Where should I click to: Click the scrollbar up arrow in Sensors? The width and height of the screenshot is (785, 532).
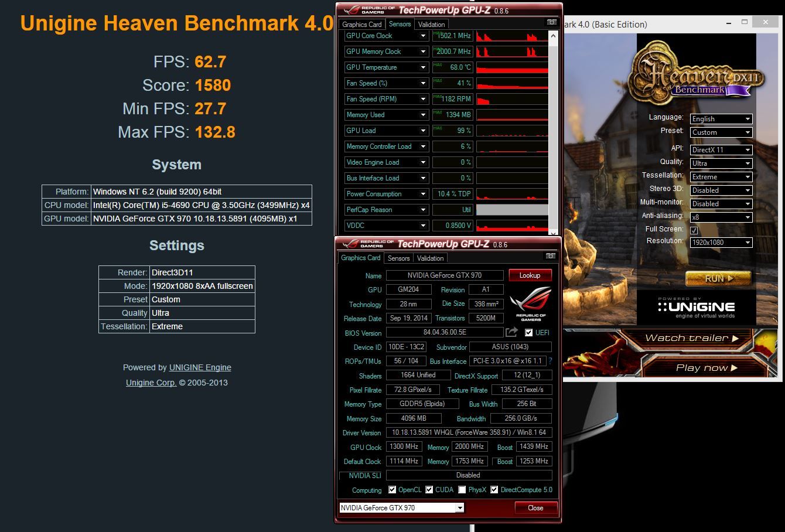coord(553,35)
